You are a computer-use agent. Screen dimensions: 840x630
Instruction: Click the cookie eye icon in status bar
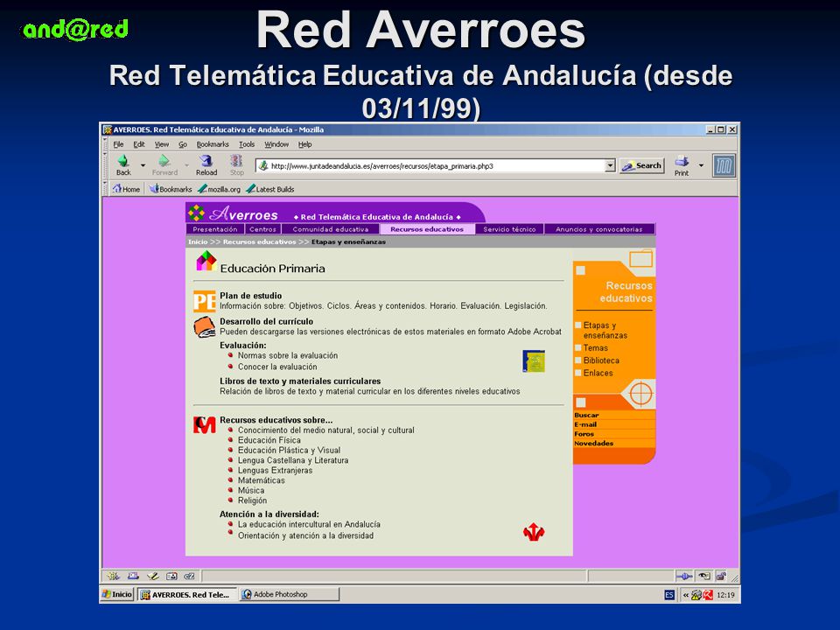point(703,577)
